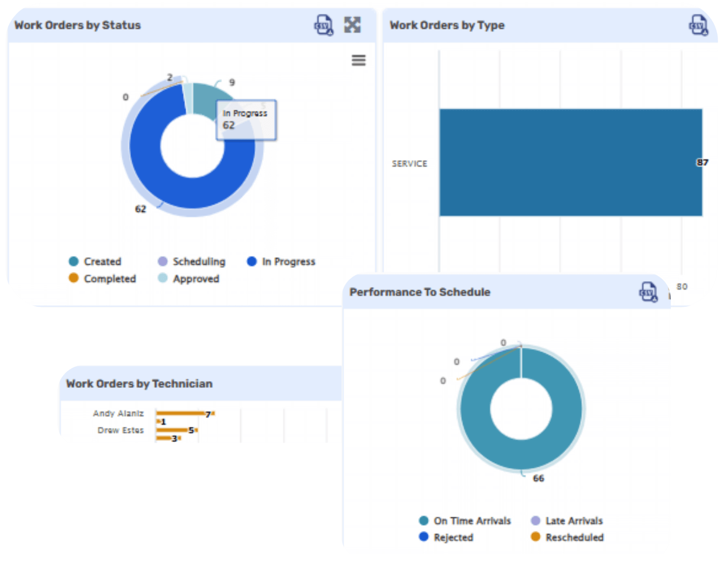Click the SERVICE bar showing 87
The image size is (728, 572).
coord(570,162)
